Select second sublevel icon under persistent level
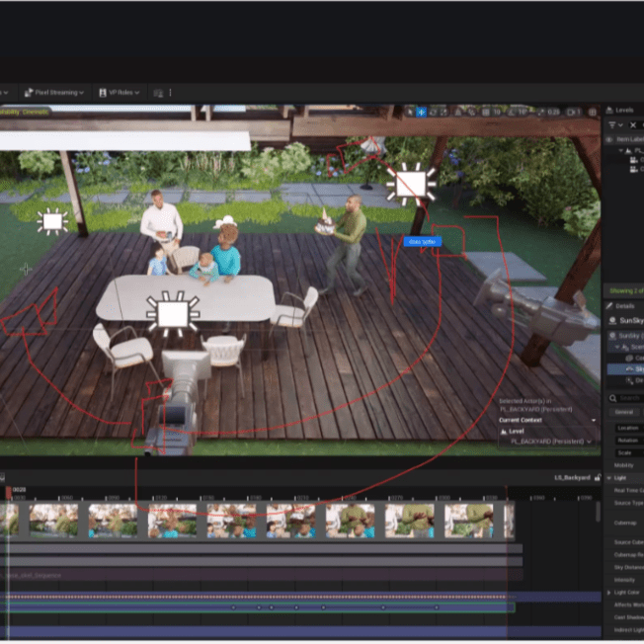Viewport: 644px width, 644px height. pos(634,169)
